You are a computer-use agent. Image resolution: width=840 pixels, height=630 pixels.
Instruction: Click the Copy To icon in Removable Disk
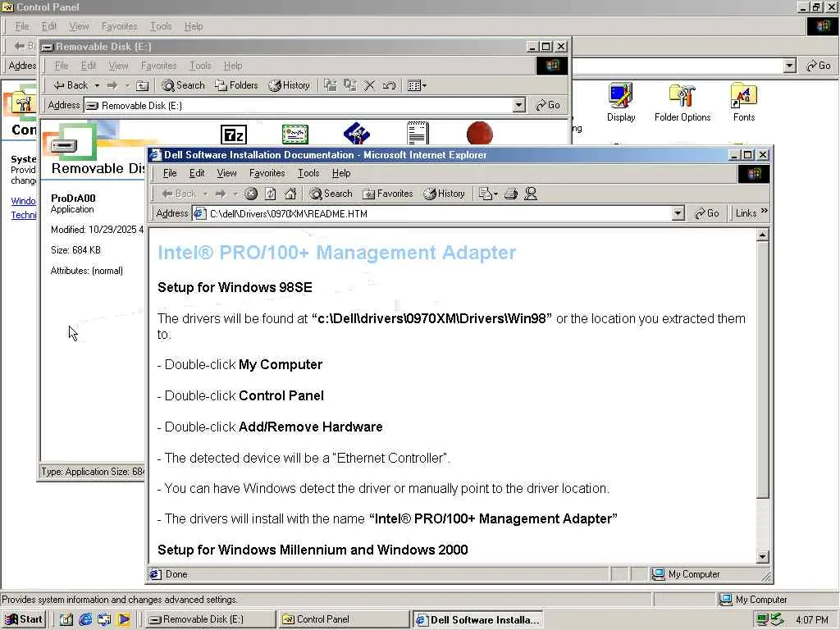coord(349,85)
